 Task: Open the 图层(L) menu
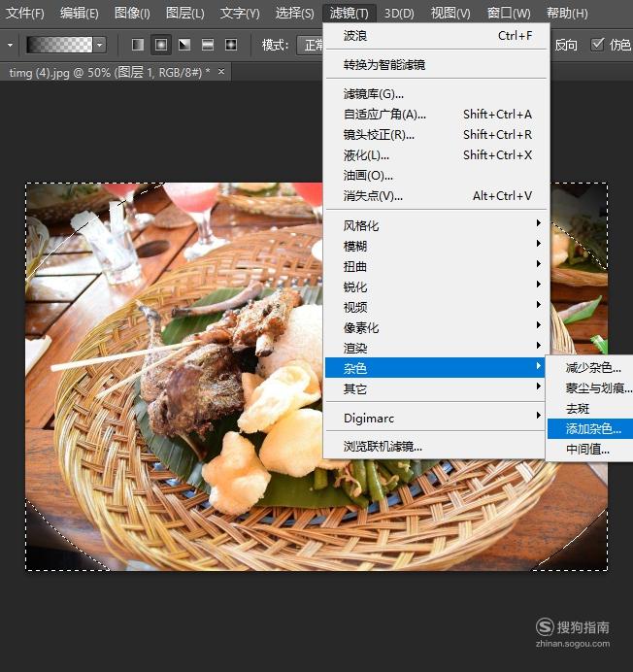coord(185,14)
